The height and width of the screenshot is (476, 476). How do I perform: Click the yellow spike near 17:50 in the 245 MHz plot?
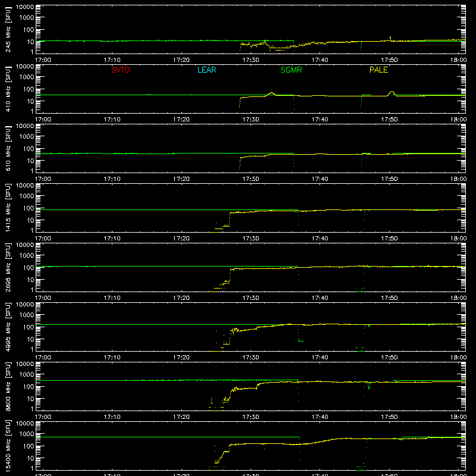[390, 38]
